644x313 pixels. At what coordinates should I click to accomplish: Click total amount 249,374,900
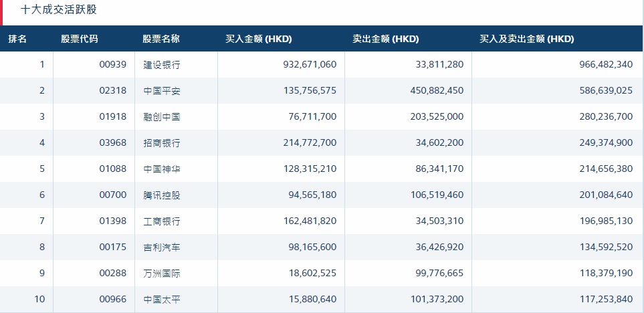(606, 142)
